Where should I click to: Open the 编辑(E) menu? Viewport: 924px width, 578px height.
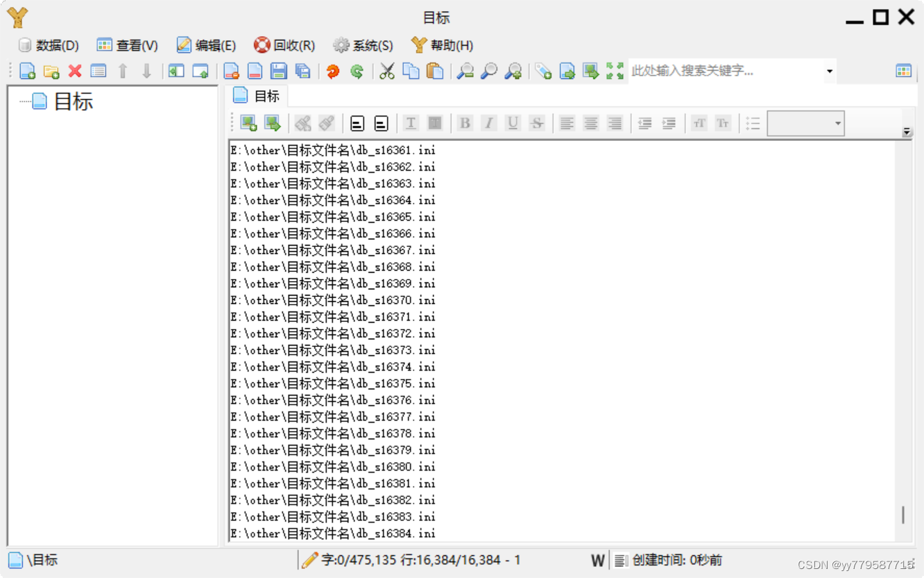point(206,45)
